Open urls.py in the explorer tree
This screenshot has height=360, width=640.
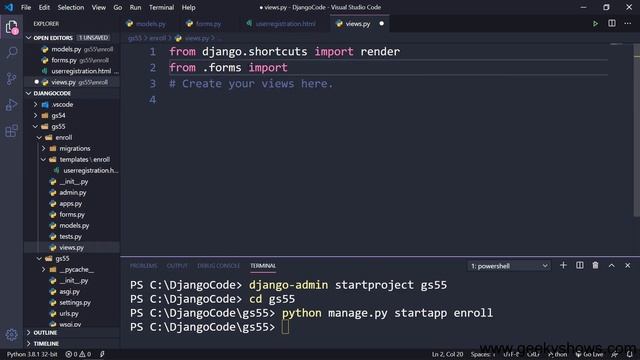pos(69,314)
